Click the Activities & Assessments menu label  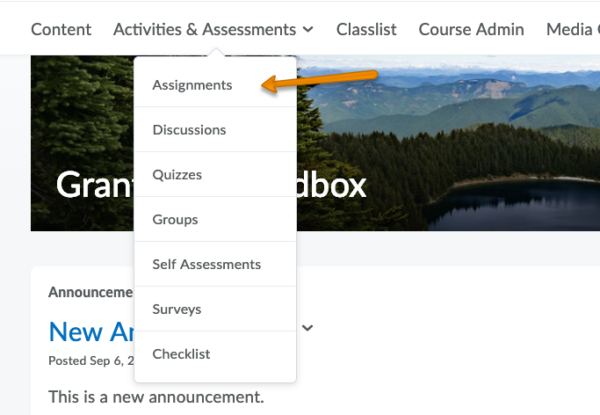[x=204, y=29]
